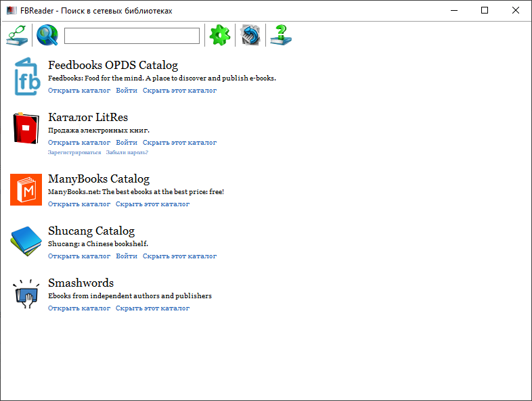
Task: Click Войти under Feedbooks OPDS Catalog
Action: pyautogui.click(x=127, y=91)
